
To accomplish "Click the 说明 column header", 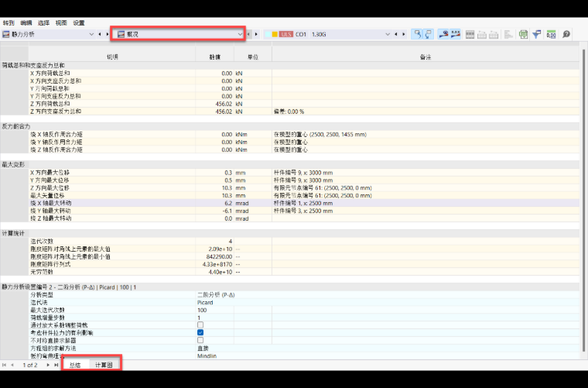I will coord(111,57).
